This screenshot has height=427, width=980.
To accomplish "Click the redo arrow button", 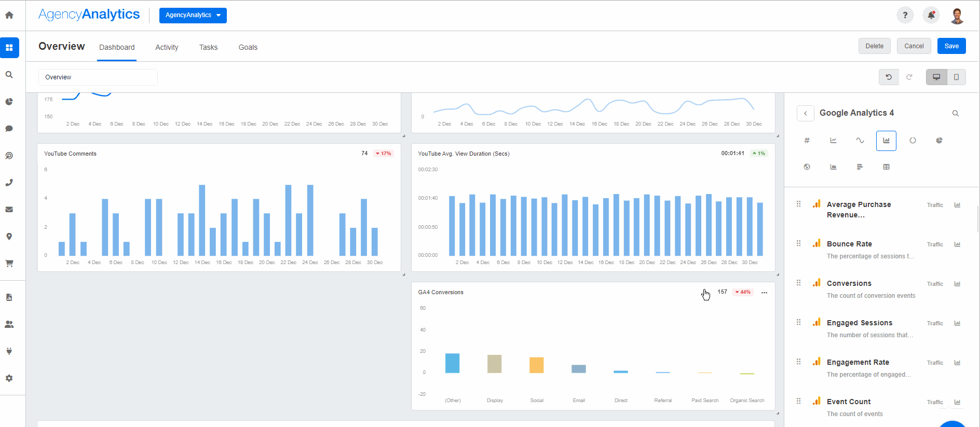I will coord(909,77).
